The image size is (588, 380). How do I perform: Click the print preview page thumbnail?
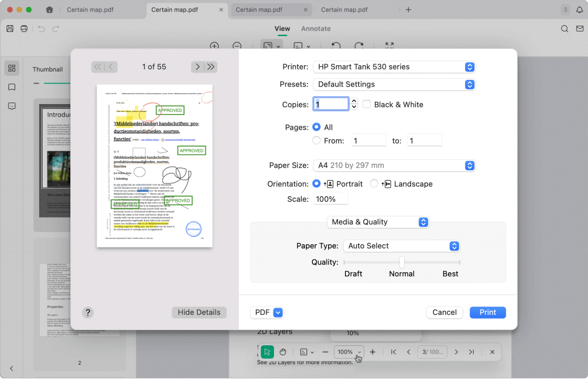(x=154, y=166)
